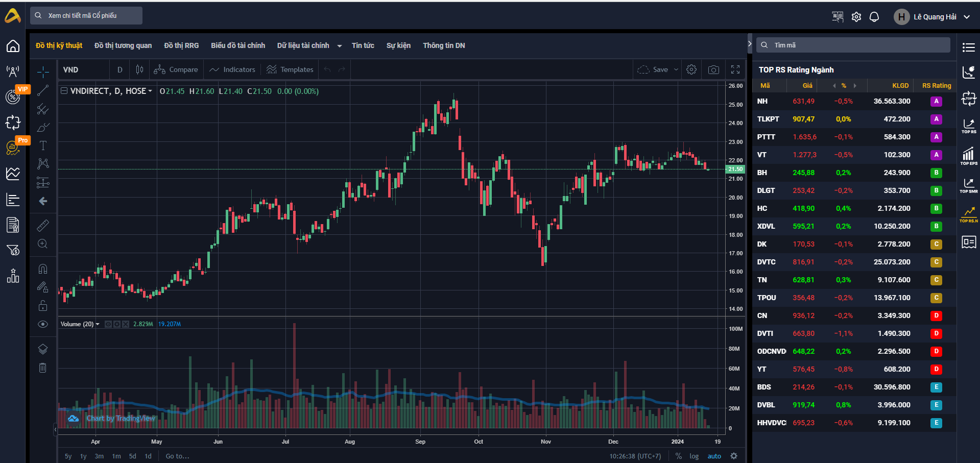Expand the Dữ liệu tài chính dropdown
Viewport: 980px width, 463px height.
tap(340, 46)
